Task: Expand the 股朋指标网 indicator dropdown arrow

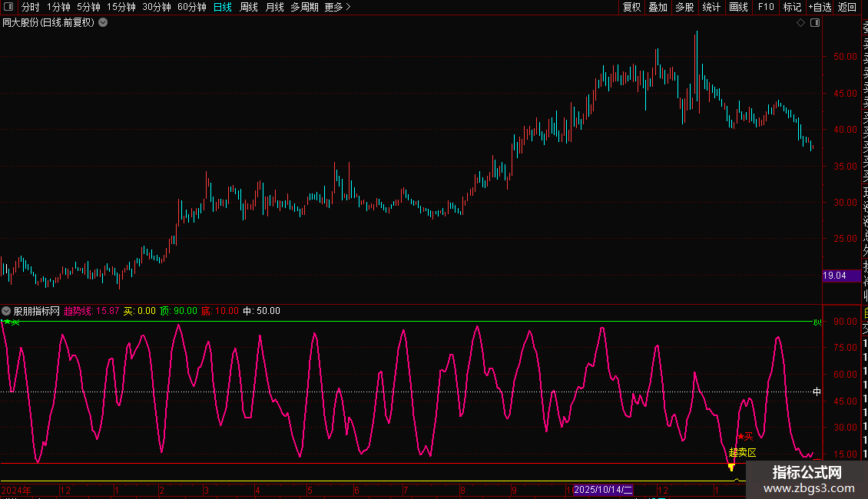Action: pos(7,311)
